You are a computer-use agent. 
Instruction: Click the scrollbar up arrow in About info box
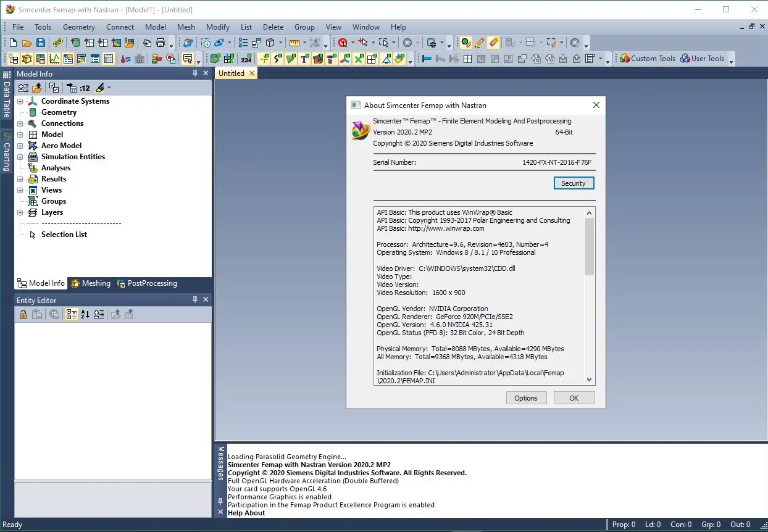click(x=589, y=213)
